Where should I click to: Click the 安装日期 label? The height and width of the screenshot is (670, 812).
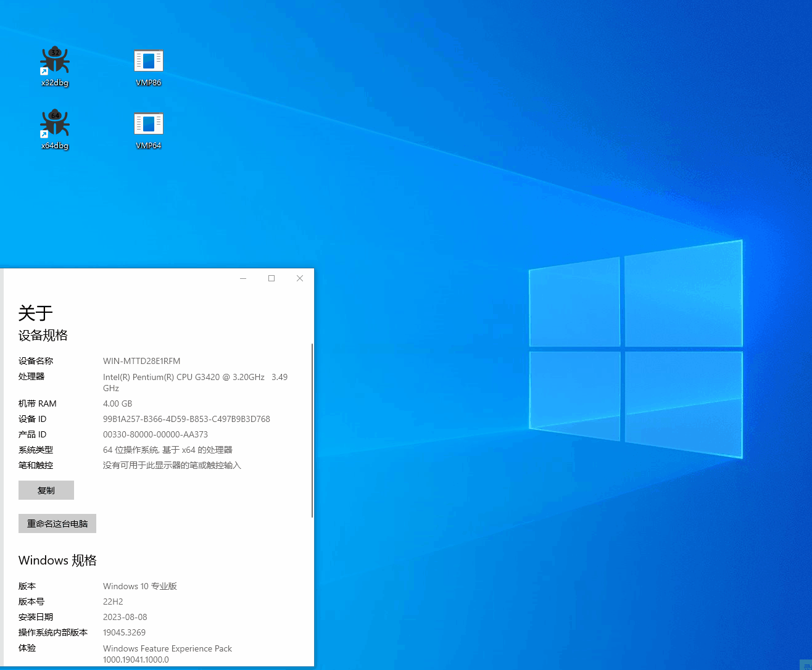pos(36,617)
